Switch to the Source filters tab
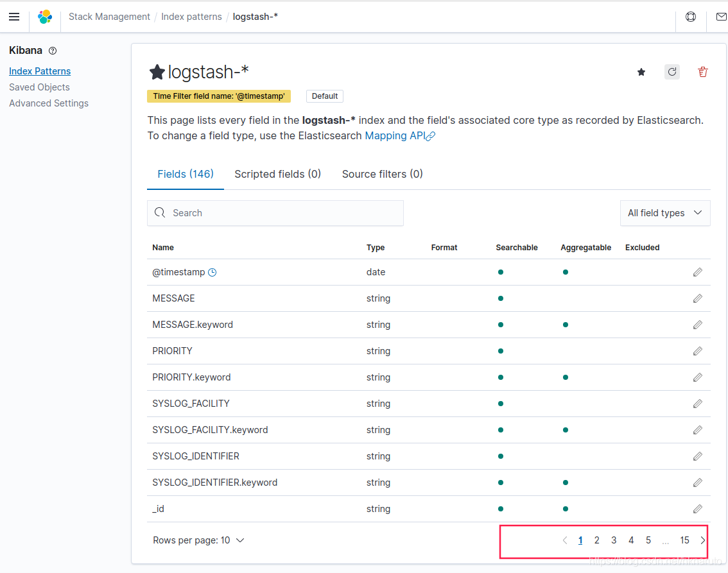The image size is (728, 573). coord(382,174)
